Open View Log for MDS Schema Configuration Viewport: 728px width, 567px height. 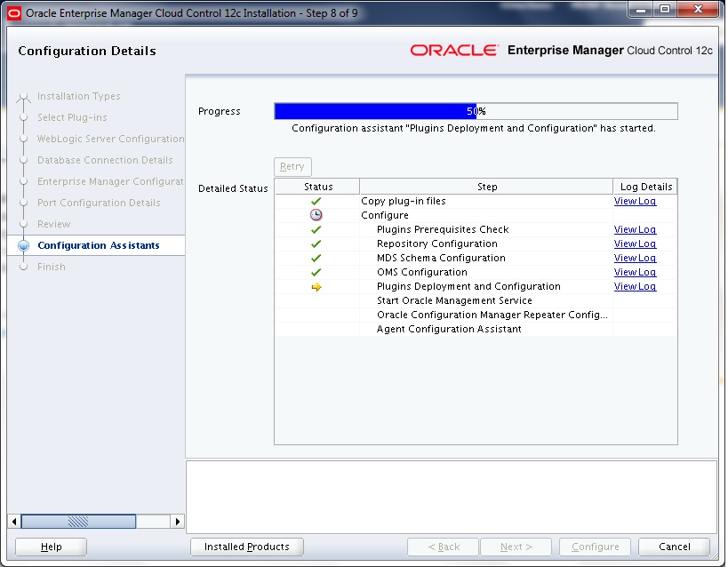tap(635, 258)
